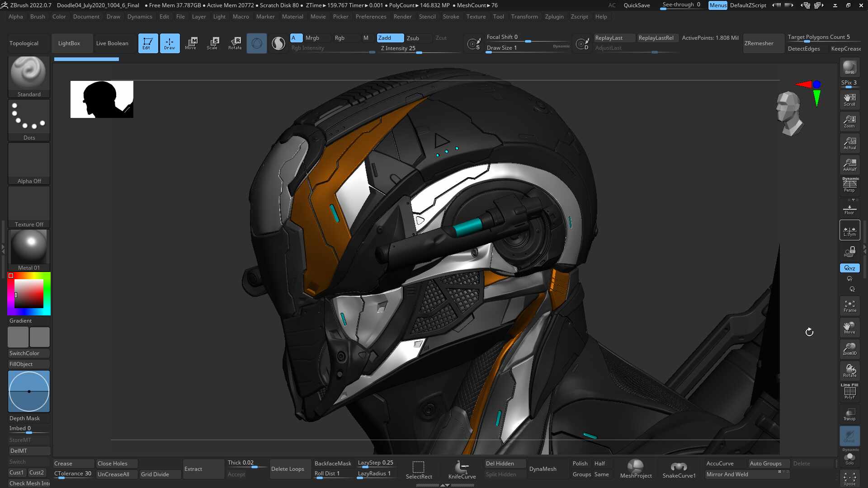The image size is (868, 488).
Task: Open the Standard brush picker
Action: click(29, 76)
